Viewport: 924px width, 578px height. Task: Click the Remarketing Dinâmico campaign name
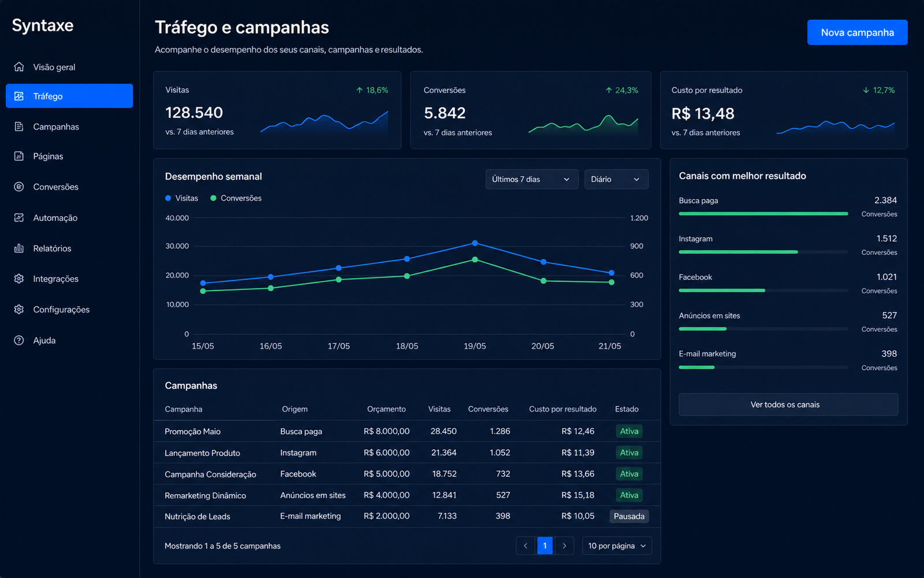(205, 496)
